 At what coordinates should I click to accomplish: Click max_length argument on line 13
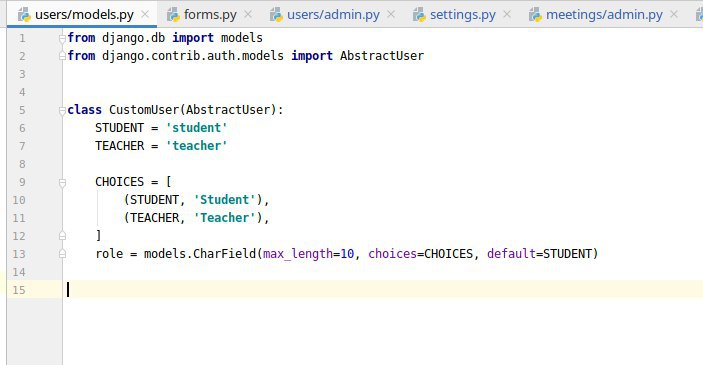click(x=298, y=254)
